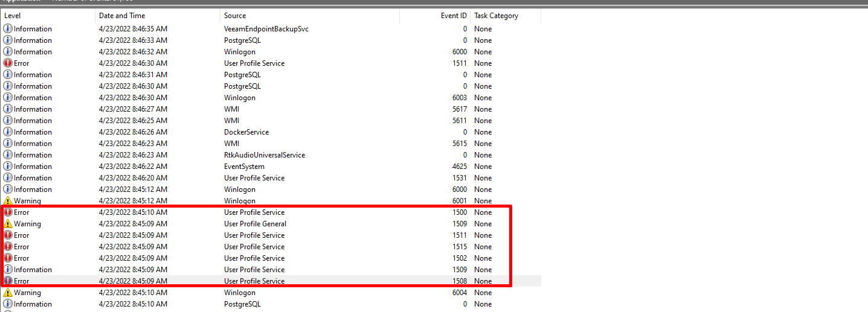Click the warning icon on User Profile General row
The width and height of the screenshot is (868, 312).
(8, 224)
